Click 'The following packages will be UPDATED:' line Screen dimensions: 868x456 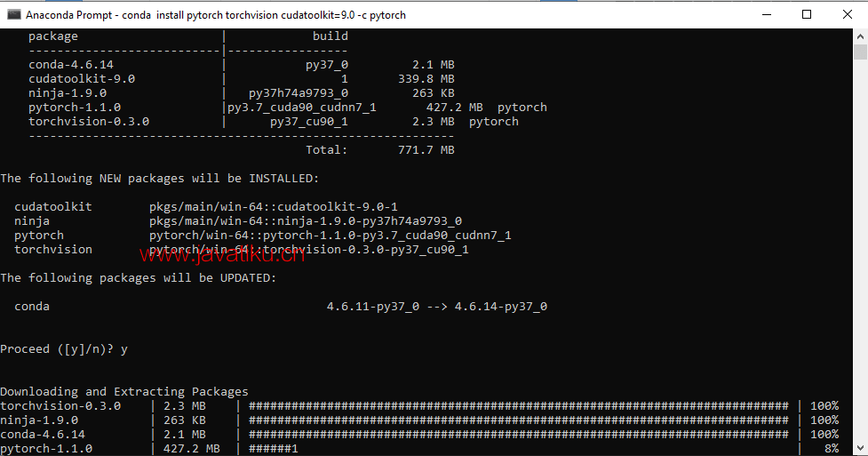[139, 277]
